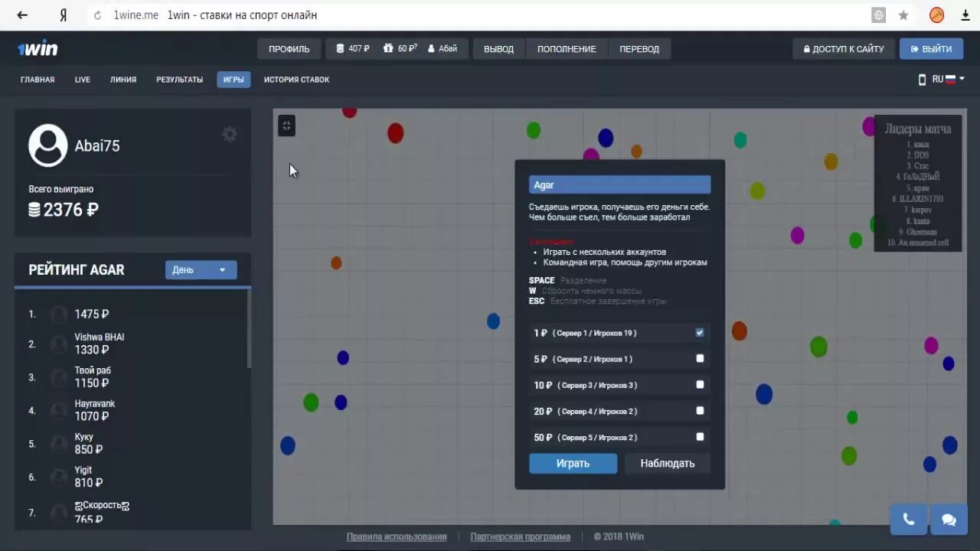
Task: Open Партнерская программа link
Action: 521,537
